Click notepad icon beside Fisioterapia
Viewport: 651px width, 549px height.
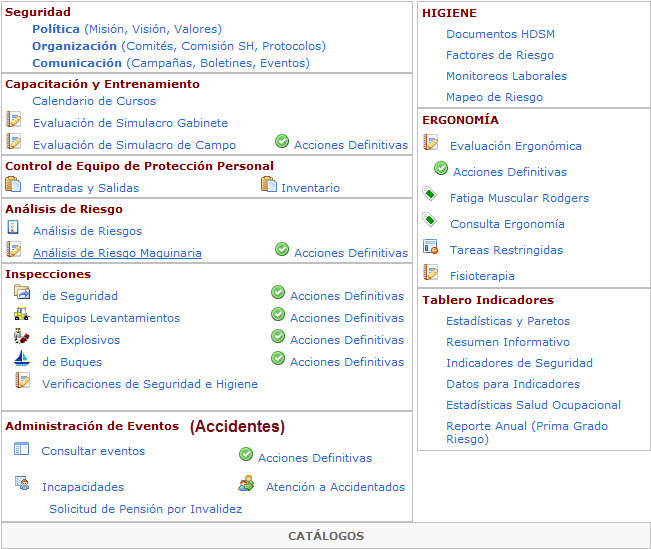(431, 272)
